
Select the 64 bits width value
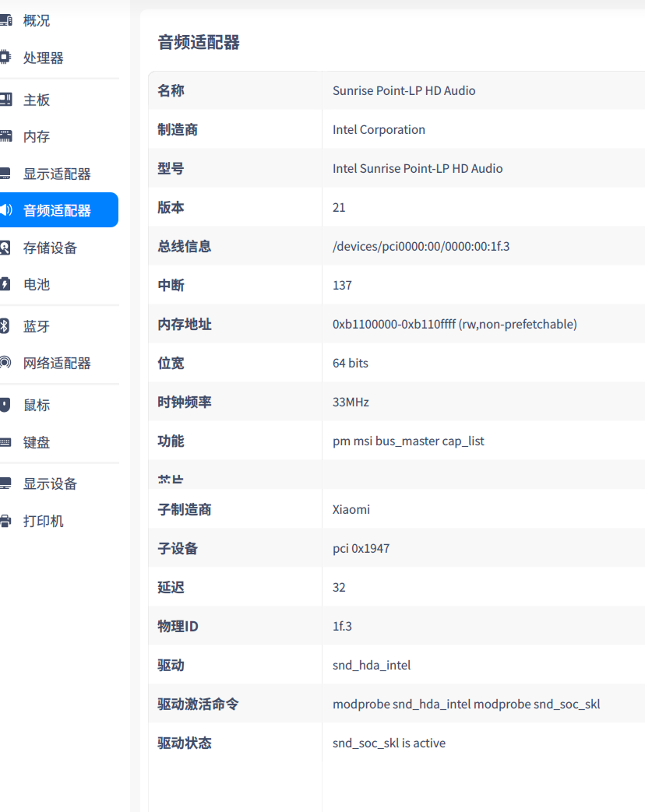[x=351, y=363]
